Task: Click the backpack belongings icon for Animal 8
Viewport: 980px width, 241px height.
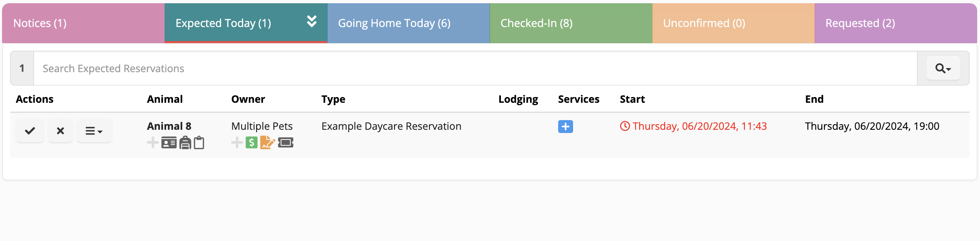Action: click(185, 142)
